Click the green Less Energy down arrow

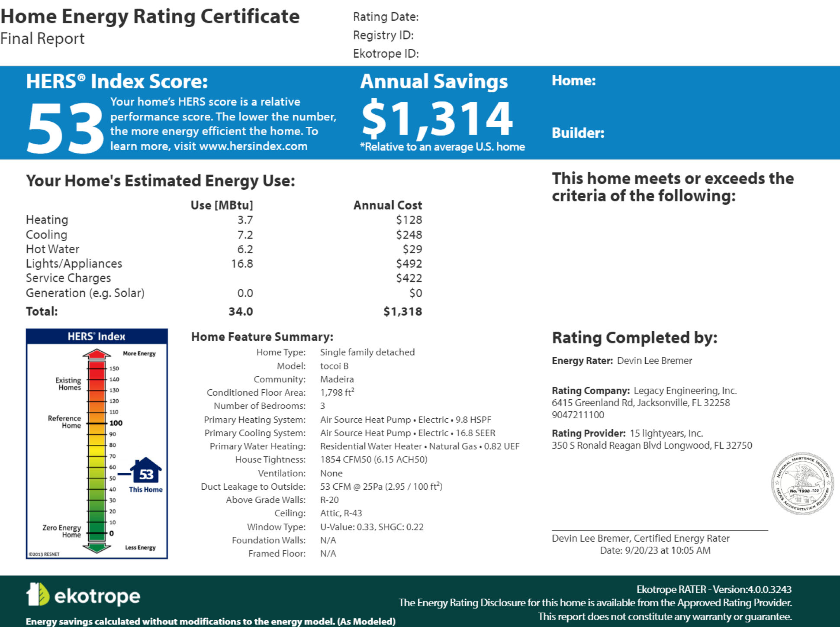pos(97,548)
